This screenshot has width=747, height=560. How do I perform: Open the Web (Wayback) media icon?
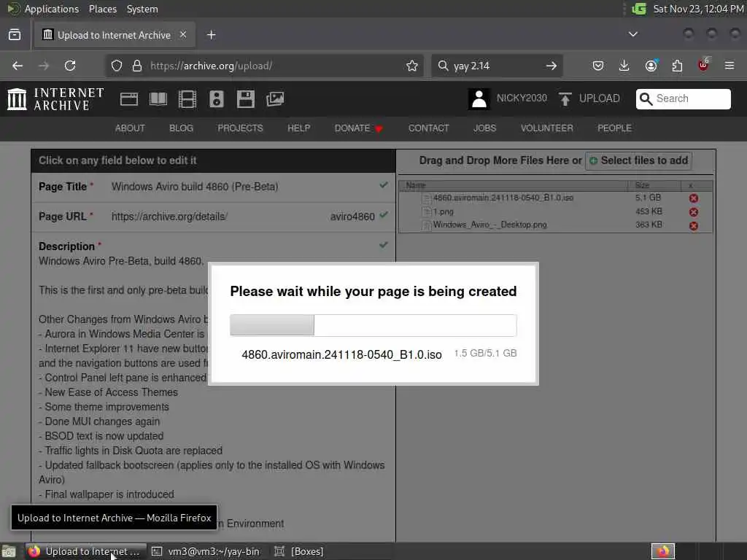click(129, 99)
